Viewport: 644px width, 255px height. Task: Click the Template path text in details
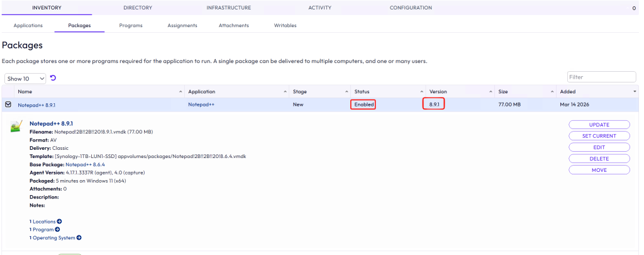point(150,156)
